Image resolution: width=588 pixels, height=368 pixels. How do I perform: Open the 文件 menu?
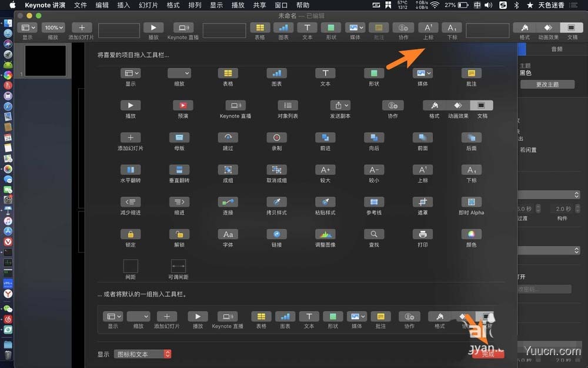pos(80,5)
